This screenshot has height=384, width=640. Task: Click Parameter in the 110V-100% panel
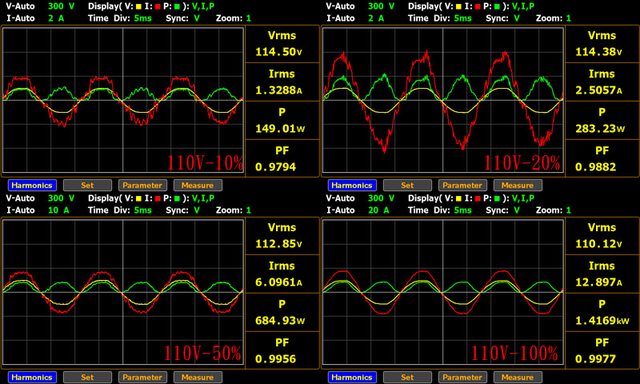(x=462, y=377)
